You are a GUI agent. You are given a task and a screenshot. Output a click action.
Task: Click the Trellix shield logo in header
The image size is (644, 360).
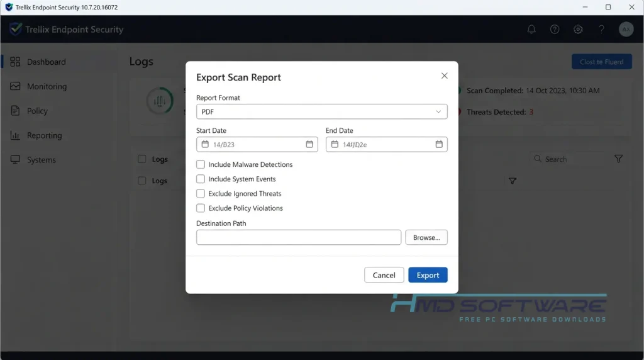pos(16,29)
